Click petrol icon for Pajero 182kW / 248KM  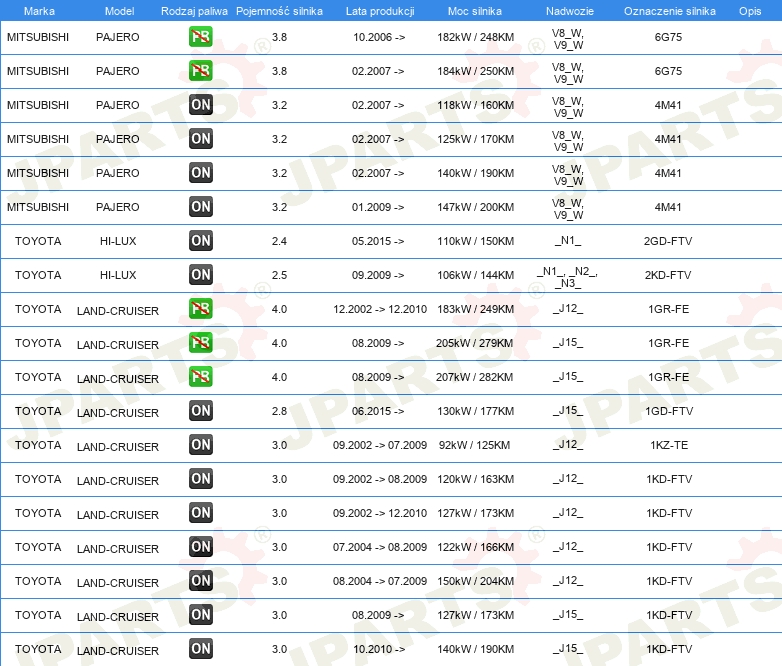tap(200, 37)
